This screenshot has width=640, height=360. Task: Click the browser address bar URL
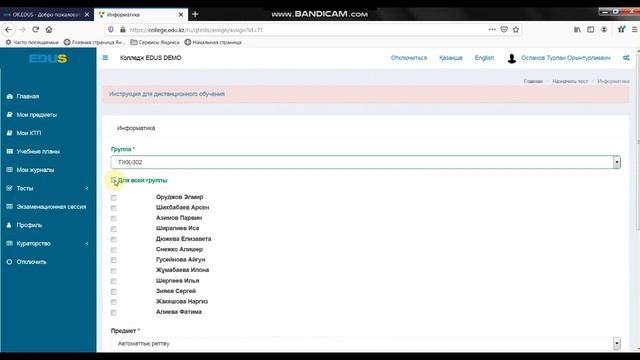tap(196, 30)
